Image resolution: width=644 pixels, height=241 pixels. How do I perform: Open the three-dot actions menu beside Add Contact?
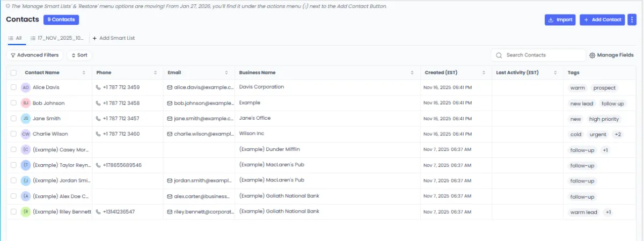[x=632, y=19]
